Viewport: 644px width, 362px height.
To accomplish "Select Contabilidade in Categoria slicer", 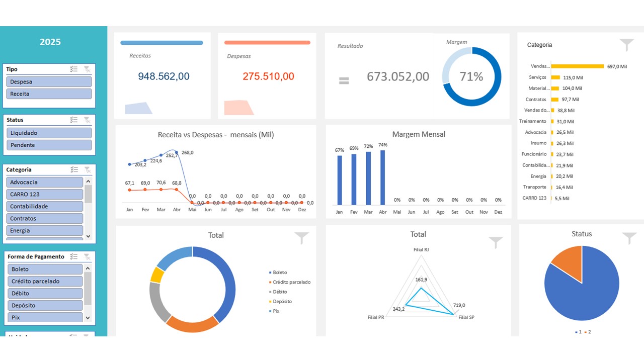I will pos(44,206).
